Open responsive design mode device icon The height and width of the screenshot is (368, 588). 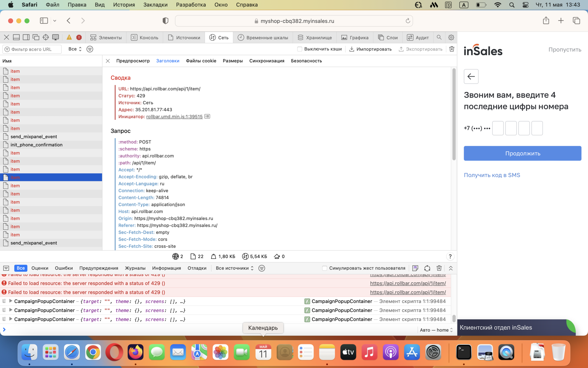click(x=55, y=37)
